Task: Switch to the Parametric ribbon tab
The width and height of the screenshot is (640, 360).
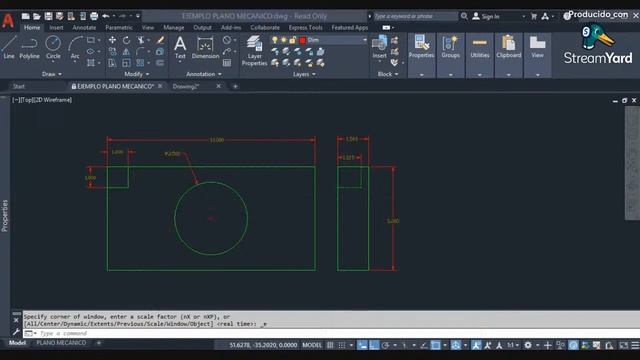Action: tap(119, 28)
